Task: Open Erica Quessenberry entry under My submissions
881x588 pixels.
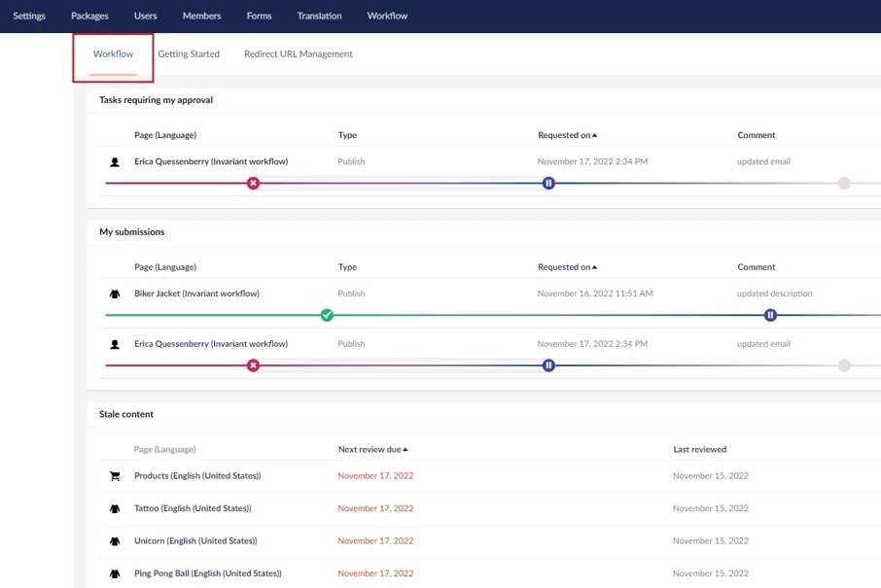Action: point(211,344)
